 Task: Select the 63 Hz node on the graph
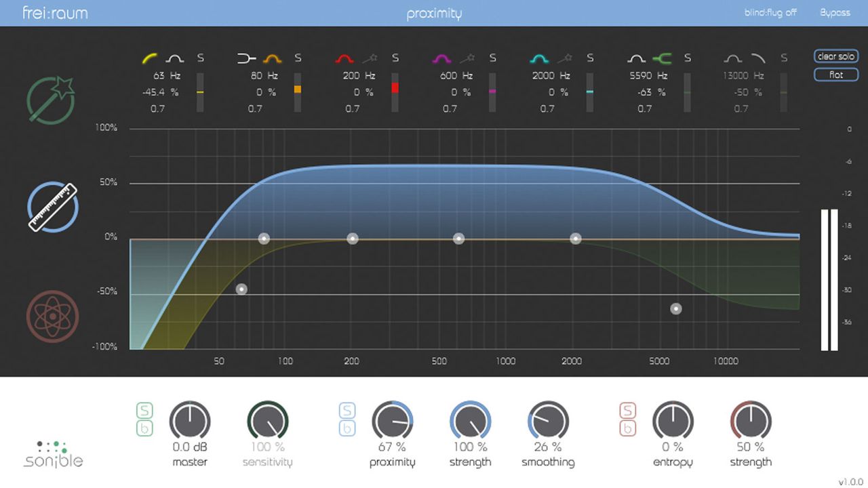241,289
